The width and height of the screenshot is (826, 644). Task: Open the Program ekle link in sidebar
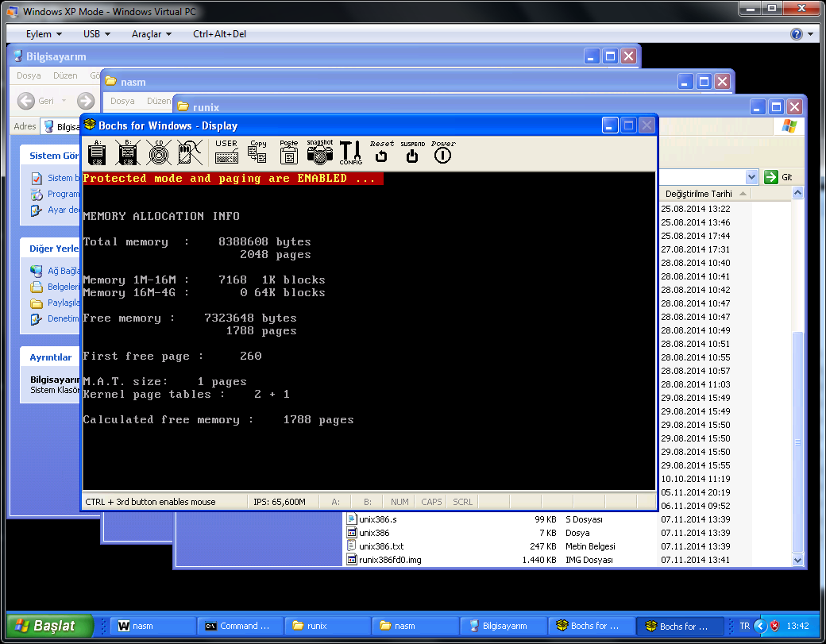(x=56, y=195)
